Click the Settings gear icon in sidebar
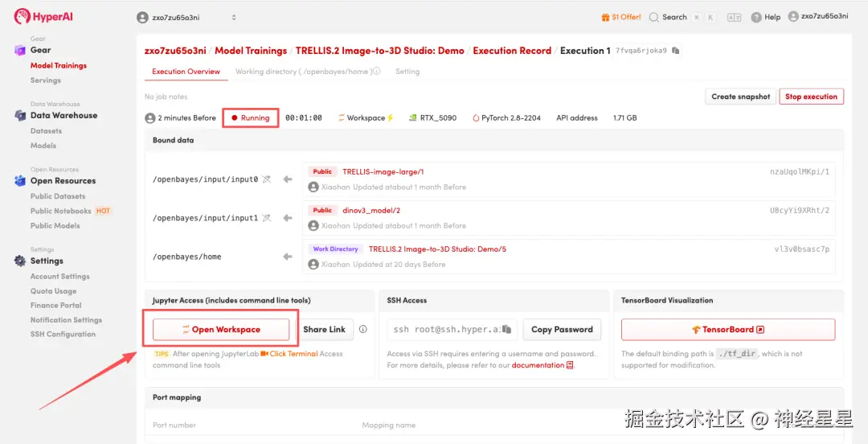The image size is (868, 444). 20,261
